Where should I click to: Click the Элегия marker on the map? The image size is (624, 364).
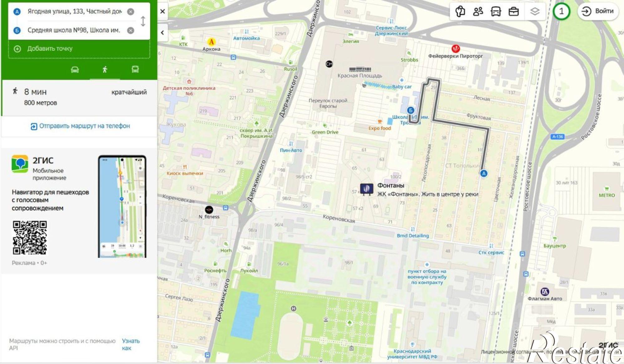click(351, 35)
